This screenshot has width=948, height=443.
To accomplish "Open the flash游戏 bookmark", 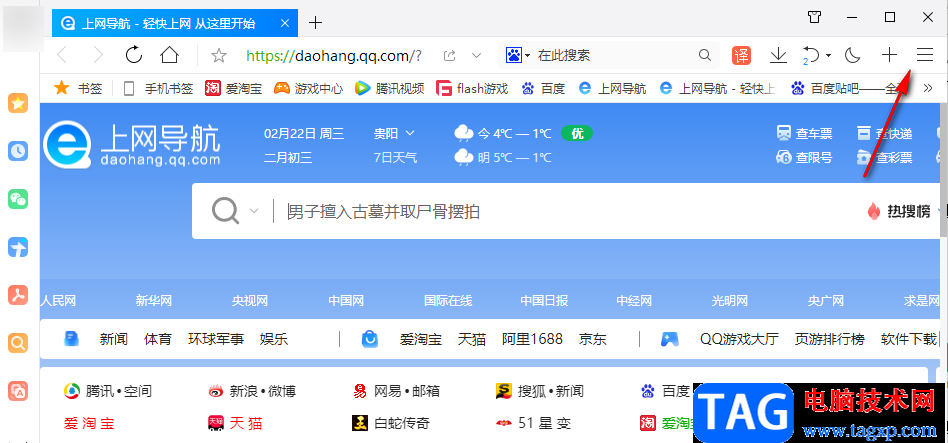I will click(x=472, y=89).
